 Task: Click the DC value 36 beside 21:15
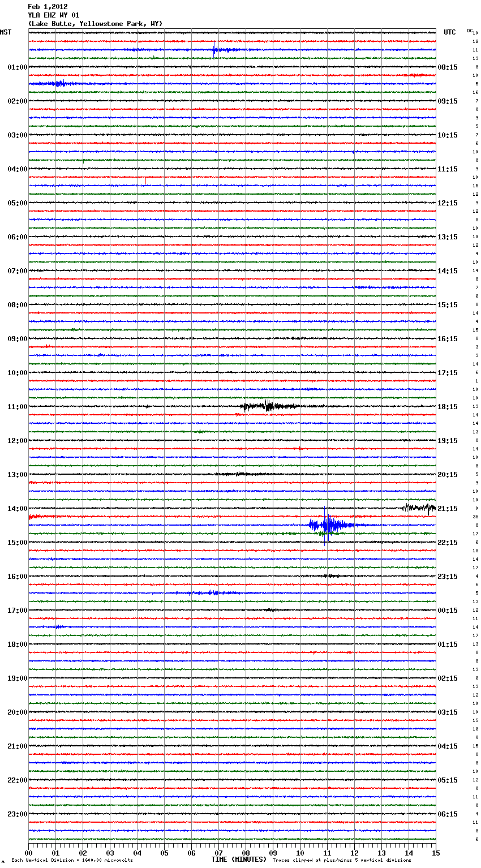tap(476, 517)
